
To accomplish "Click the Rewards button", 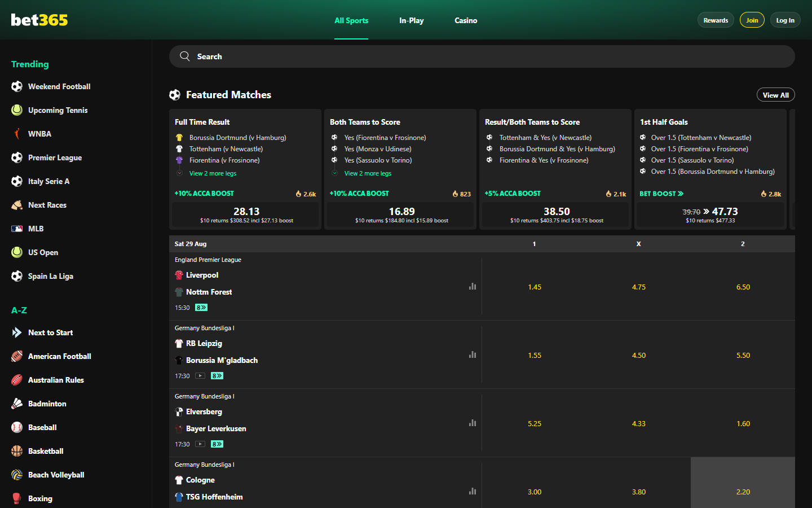I will point(716,20).
